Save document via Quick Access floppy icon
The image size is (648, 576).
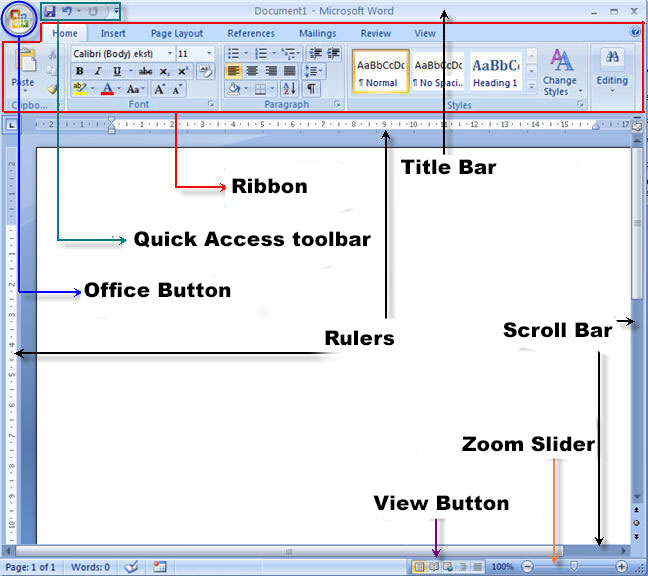[50, 11]
